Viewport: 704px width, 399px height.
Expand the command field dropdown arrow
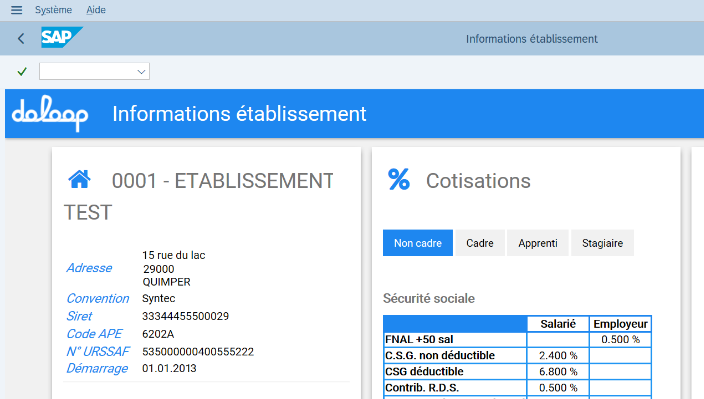pos(141,72)
